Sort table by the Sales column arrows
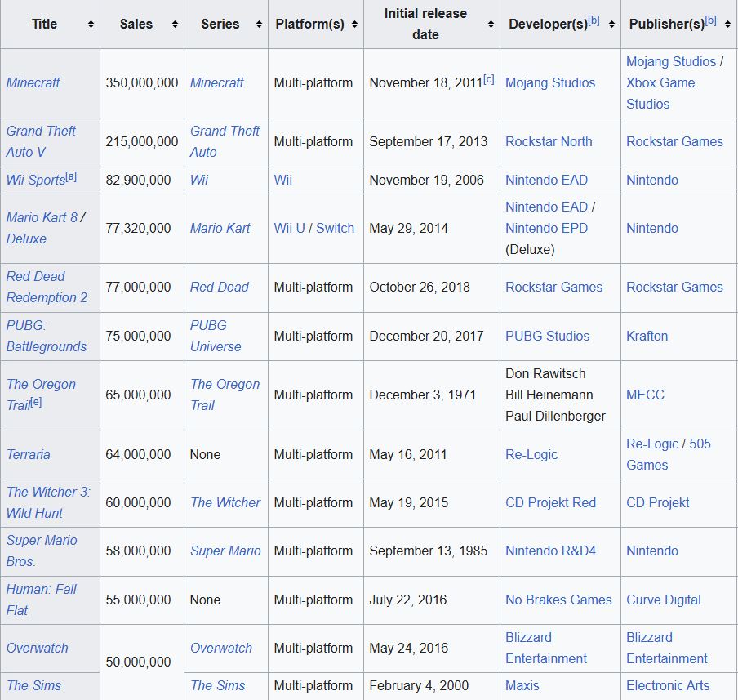Viewport: 738px width, 700px height. pos(175,24)
